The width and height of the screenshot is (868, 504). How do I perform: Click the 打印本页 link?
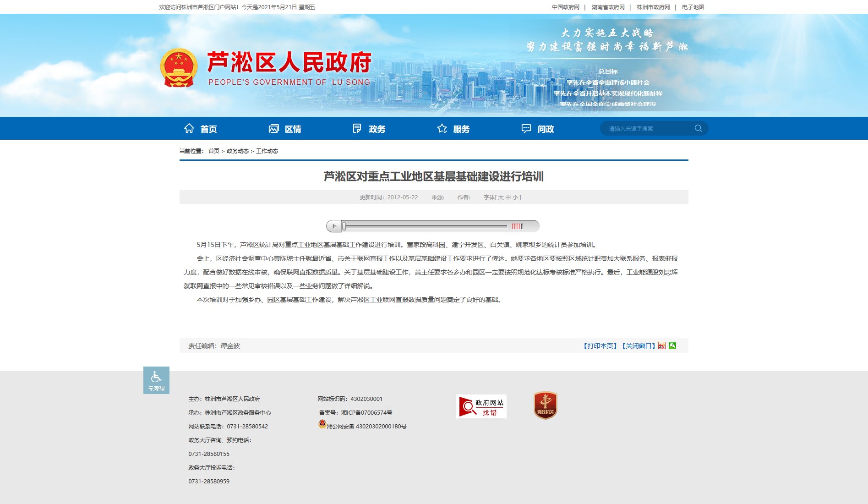601,346
